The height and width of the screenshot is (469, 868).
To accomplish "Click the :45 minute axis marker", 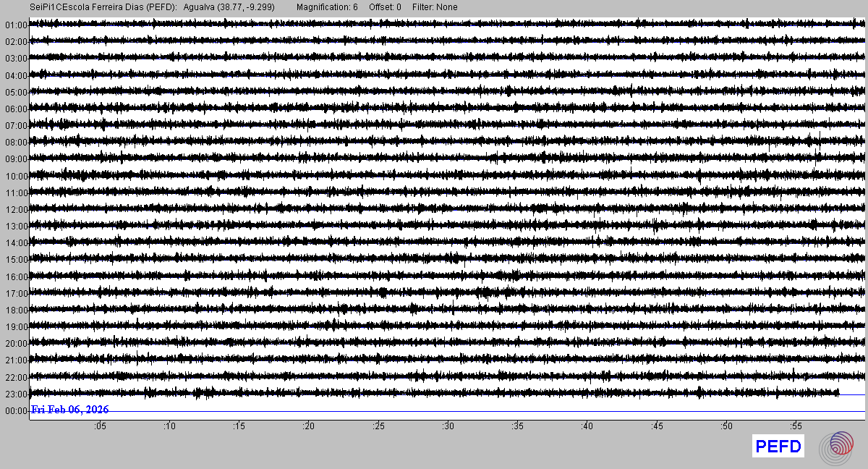I will [657, 427].
